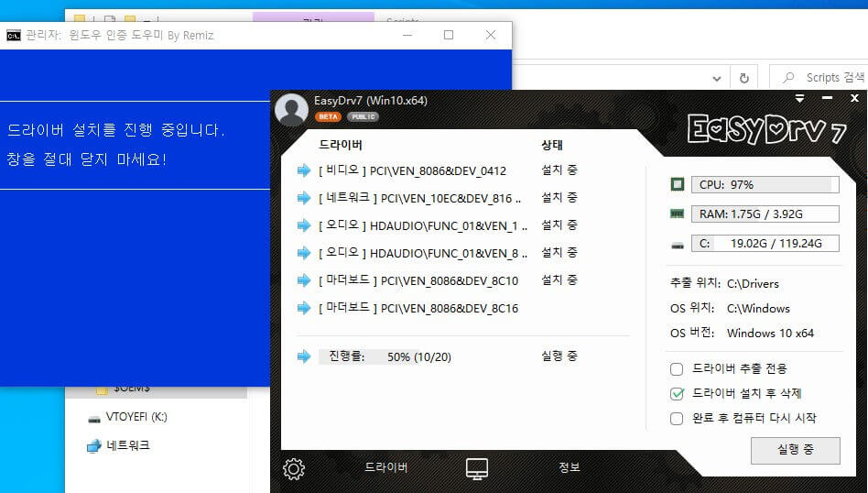Click arrow icon for HDAUDIO VEN_8 row

[304, 253]
